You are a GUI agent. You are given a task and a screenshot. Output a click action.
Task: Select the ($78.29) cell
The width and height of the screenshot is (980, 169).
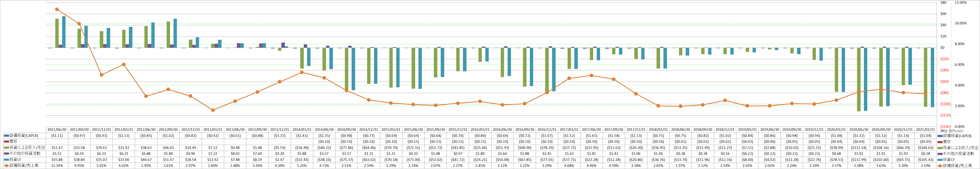pyautogui.click(x=547, y=148)
